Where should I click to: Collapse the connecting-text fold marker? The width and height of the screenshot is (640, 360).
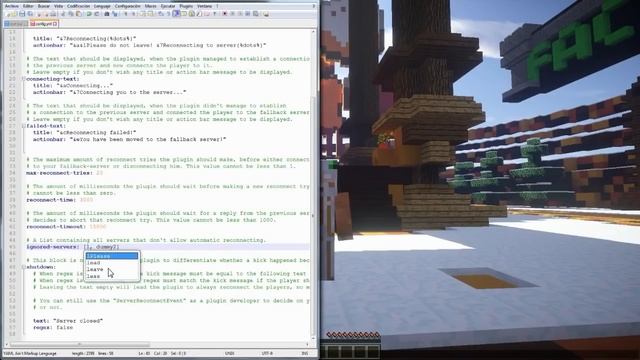pyautogui.click(x=23, y=79)
